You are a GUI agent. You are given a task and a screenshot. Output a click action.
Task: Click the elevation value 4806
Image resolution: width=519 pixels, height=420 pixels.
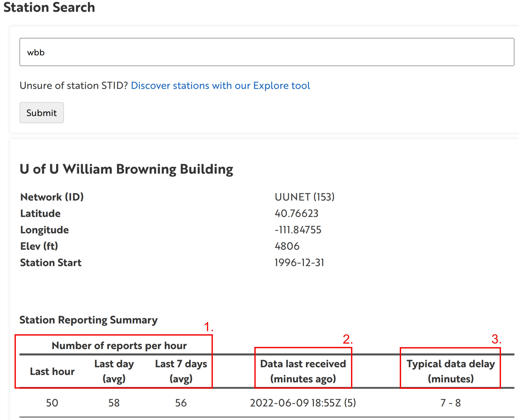click(x=287, y=246)
